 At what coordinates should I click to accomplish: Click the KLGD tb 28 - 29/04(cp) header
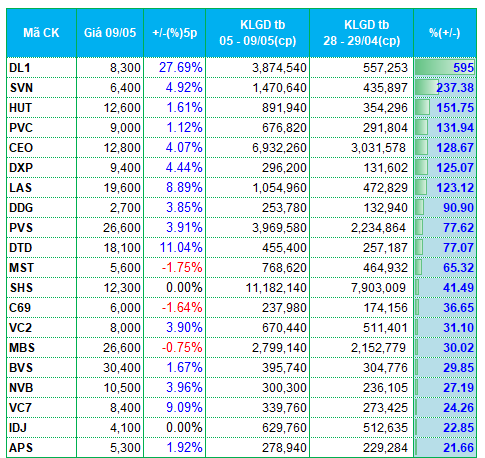pos(362,33)
